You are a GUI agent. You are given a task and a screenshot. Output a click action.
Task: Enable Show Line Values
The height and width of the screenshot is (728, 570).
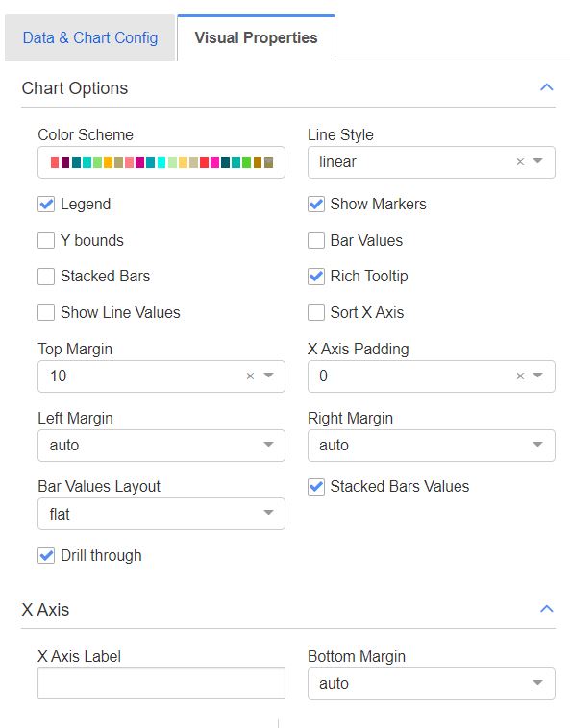click(x=46, y=312)
